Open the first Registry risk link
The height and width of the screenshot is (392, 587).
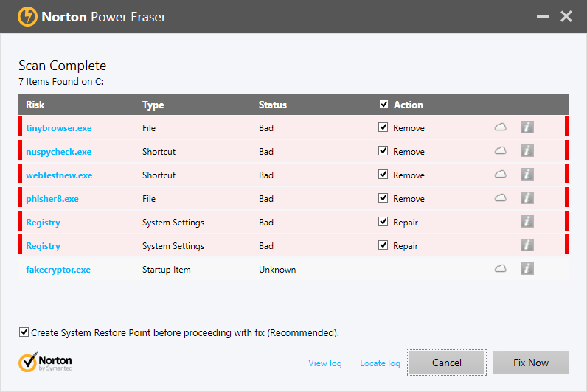(x=43, y=223)
